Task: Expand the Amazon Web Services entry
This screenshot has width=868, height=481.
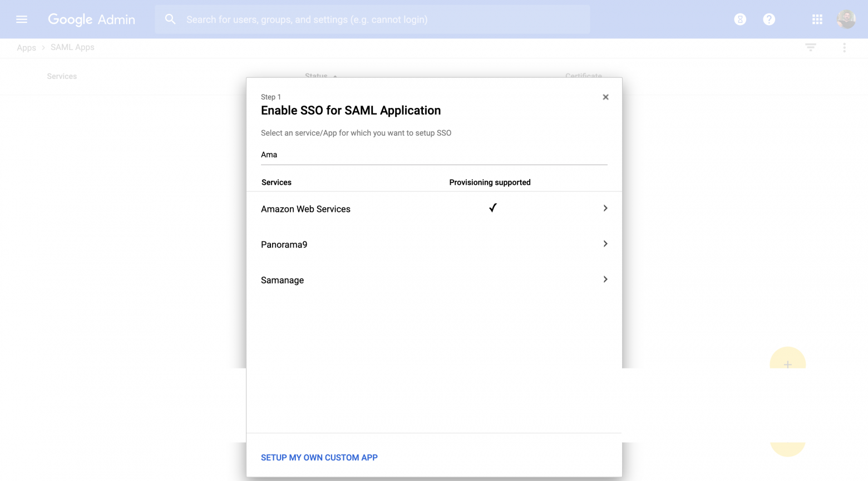Action: [605, 208]
